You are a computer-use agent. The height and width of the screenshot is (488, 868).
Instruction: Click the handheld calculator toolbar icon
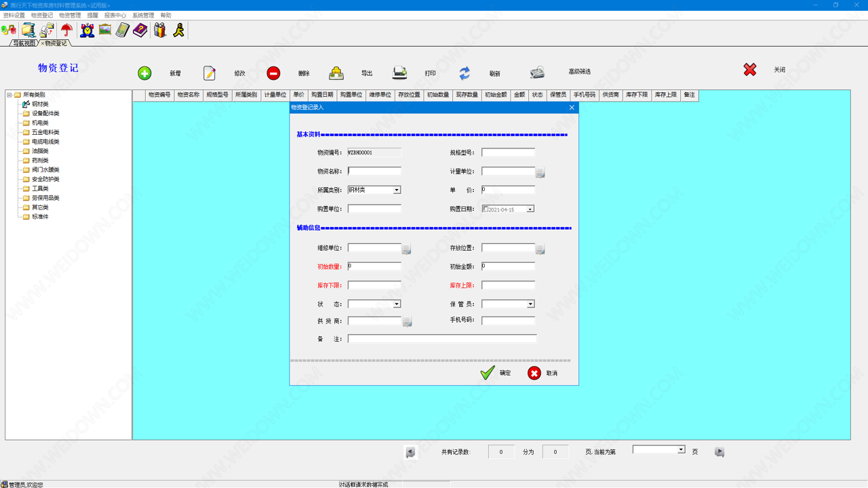[123, 30]
